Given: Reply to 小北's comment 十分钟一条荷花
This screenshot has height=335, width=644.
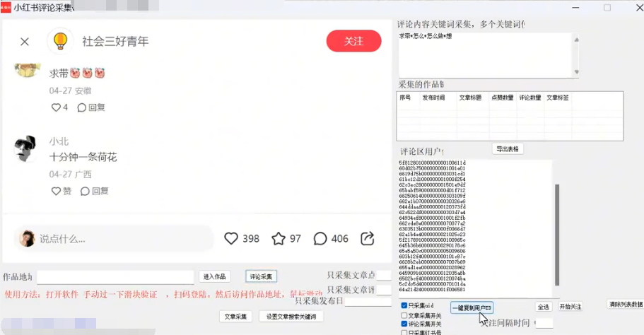Looking at the screenshot, I should (95, 191).
